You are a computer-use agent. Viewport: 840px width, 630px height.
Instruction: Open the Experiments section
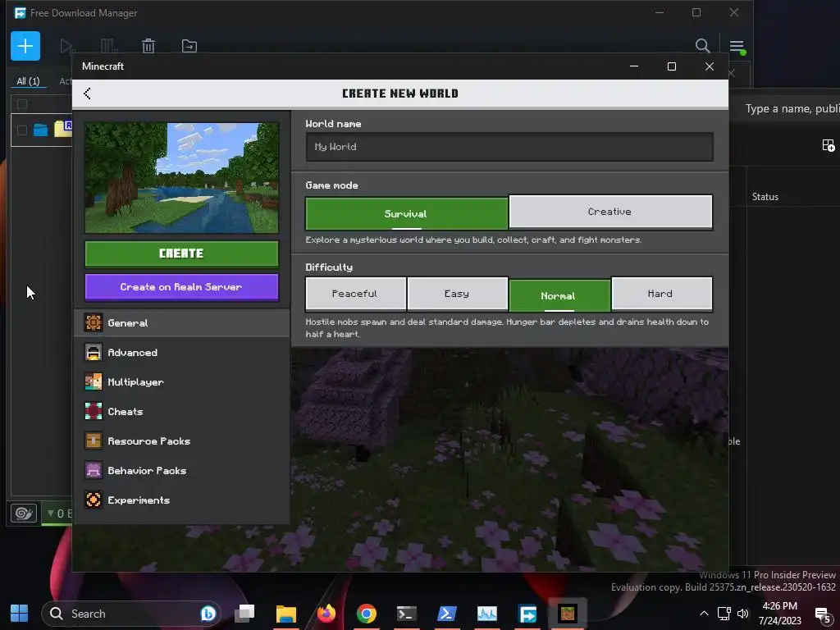tap(181, 500)
